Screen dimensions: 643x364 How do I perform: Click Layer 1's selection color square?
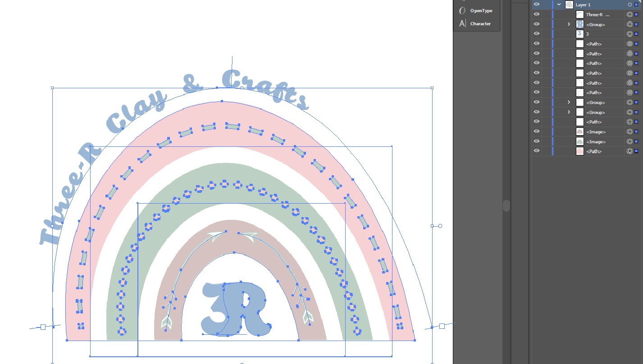[636, 5]
